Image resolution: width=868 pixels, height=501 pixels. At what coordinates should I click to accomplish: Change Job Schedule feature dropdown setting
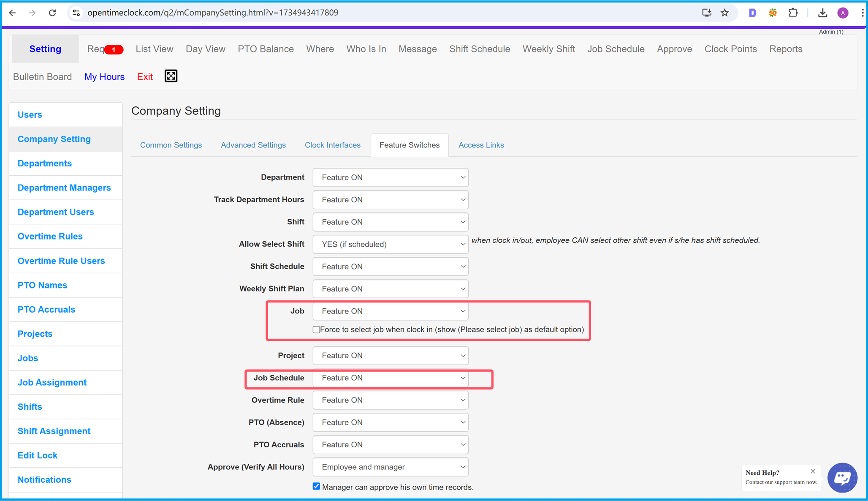pyautogui.click(x=391, y=378)
